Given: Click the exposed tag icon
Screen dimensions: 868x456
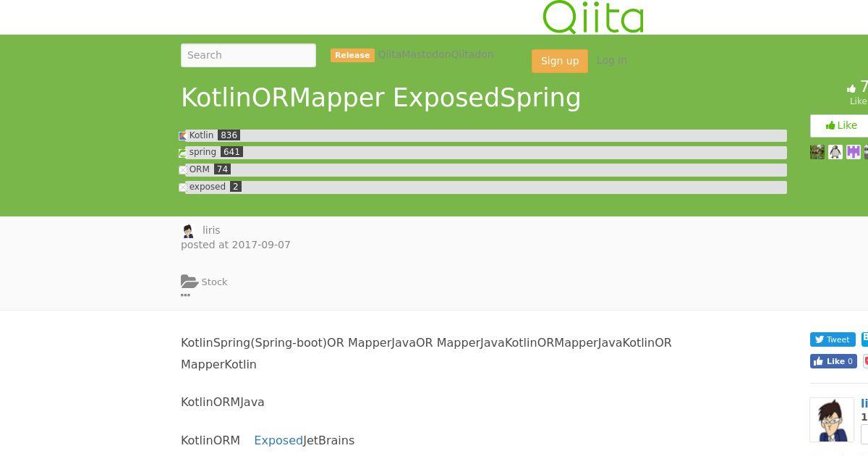Looking at the screenshot, I should (x=182, y=187).
